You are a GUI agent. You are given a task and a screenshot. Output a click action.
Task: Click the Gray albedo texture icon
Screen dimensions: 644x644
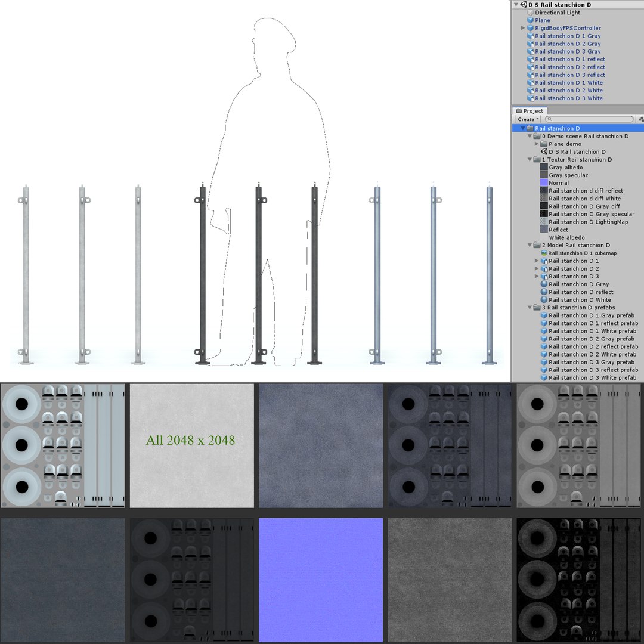[x=544, y=167]
